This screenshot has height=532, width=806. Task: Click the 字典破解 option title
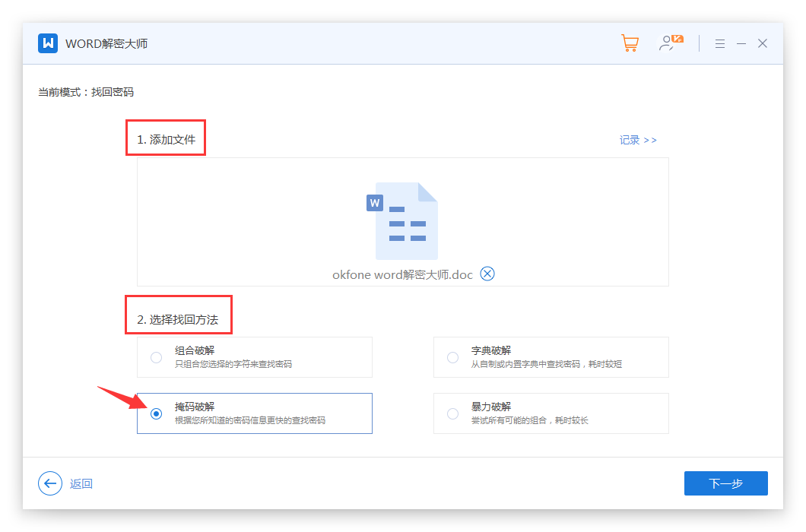pos(491,350)
